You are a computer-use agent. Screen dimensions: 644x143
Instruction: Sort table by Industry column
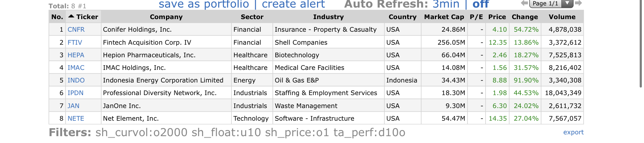pos(328,17)
